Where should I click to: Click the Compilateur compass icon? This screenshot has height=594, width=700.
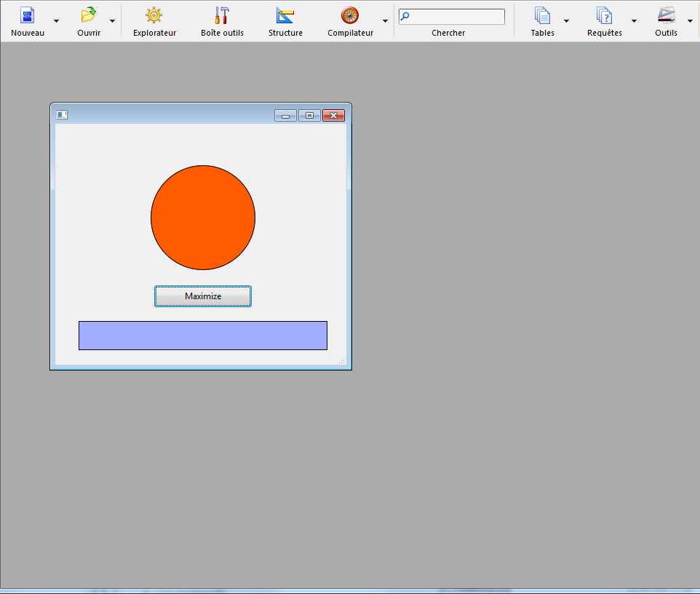[350, 16]
